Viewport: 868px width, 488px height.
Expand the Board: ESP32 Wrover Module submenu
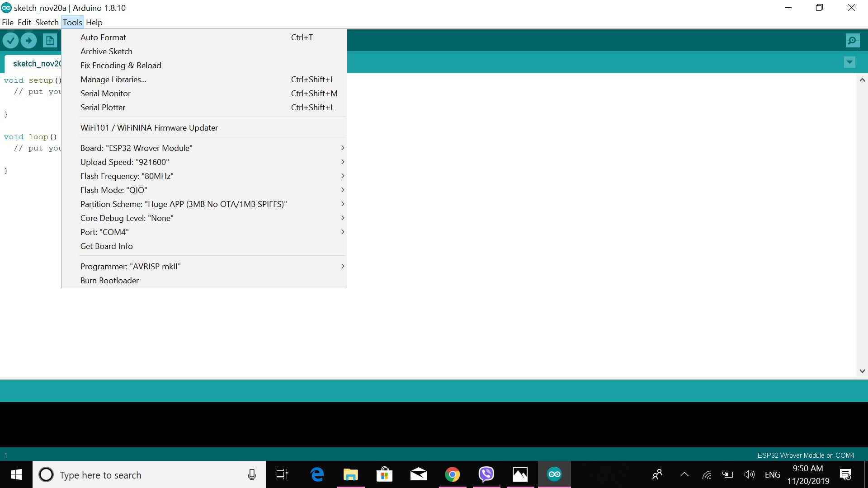tap(204, 148)
